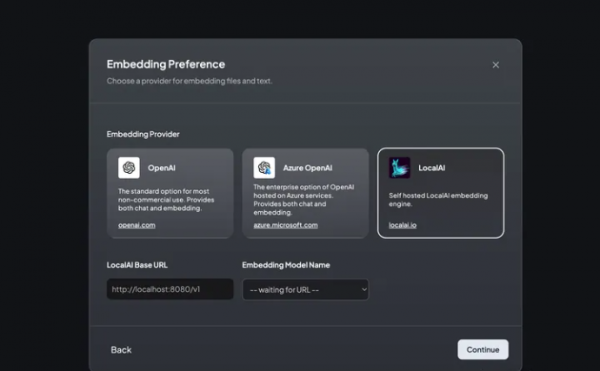Select the OpenAI provider card
Viewport: 600px width, 371px height.
(170, 193)
